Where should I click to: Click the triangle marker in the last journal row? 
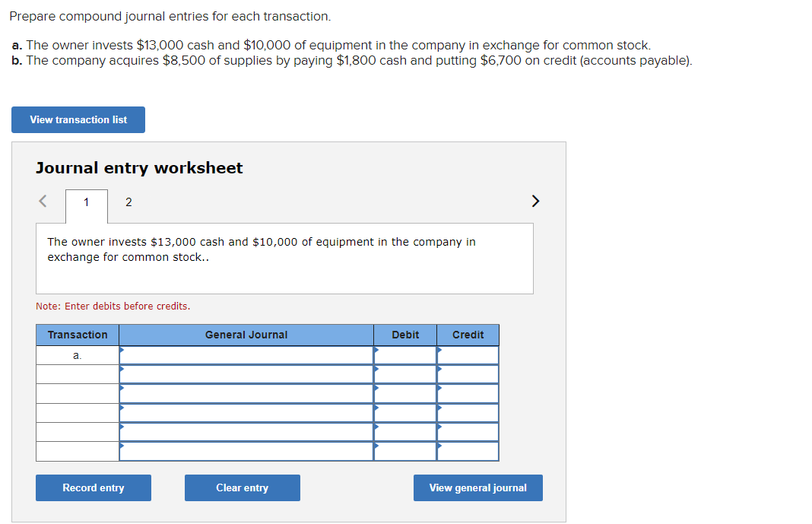tap(122, 449)
